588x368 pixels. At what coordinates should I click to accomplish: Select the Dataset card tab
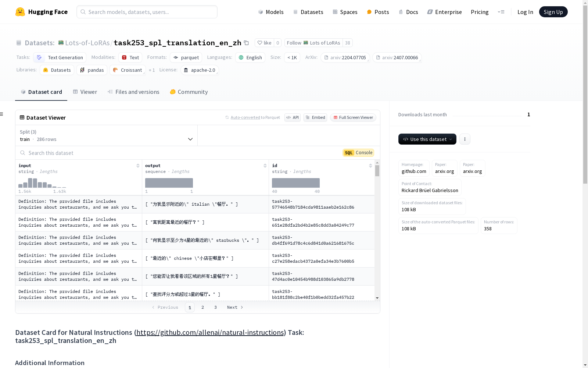click(41, 92)
